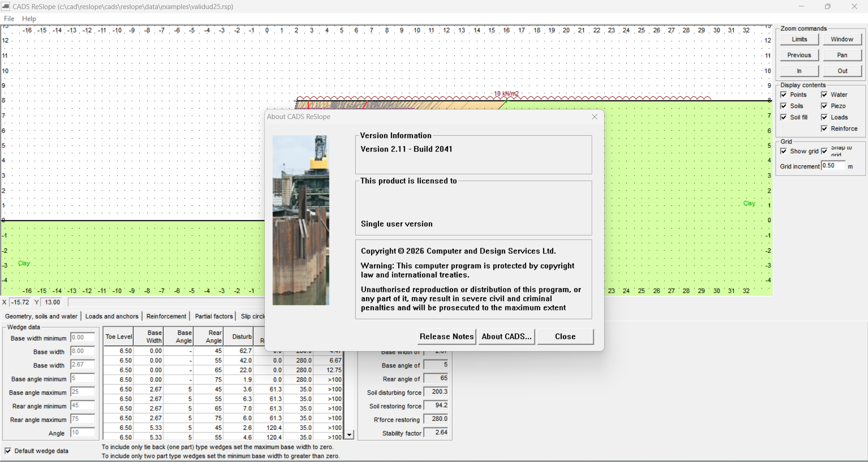Hide Loads using its checkbox

[x=825, y=117]
